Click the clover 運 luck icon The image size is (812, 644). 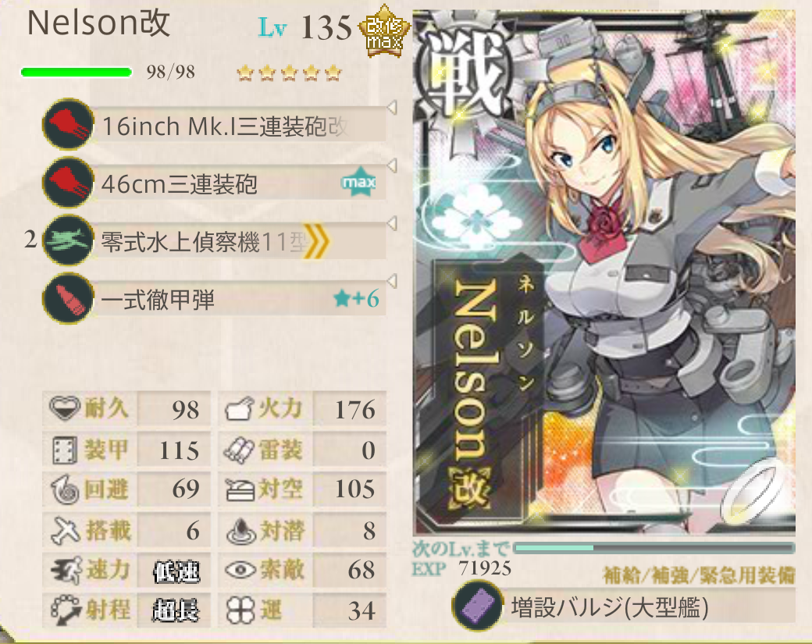coord(240,610)
